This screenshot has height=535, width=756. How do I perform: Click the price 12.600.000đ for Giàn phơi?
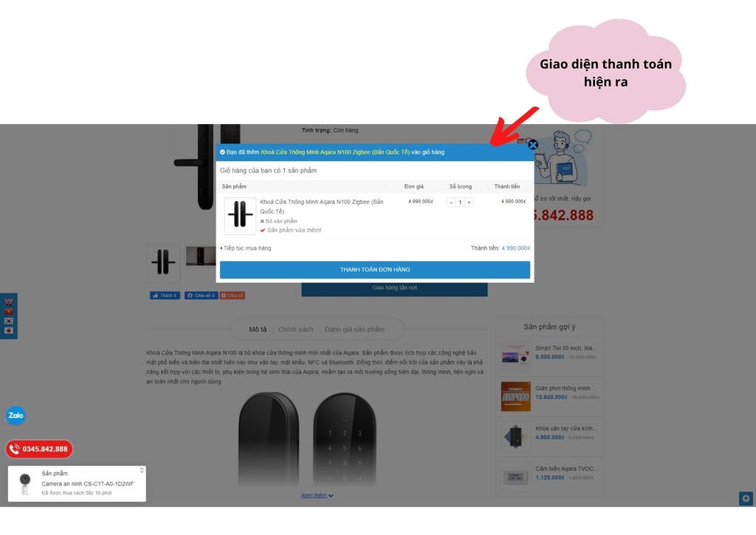(x=551, y=397)
